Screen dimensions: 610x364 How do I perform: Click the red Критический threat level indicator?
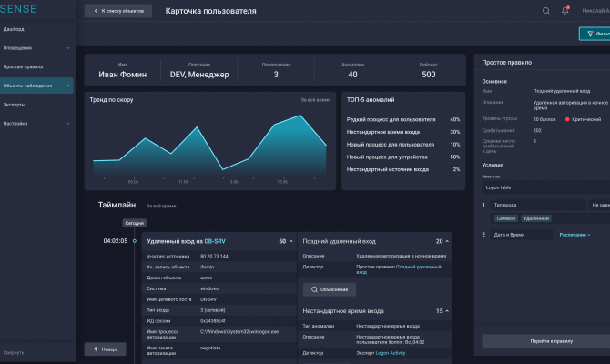[x=567, y=119]
